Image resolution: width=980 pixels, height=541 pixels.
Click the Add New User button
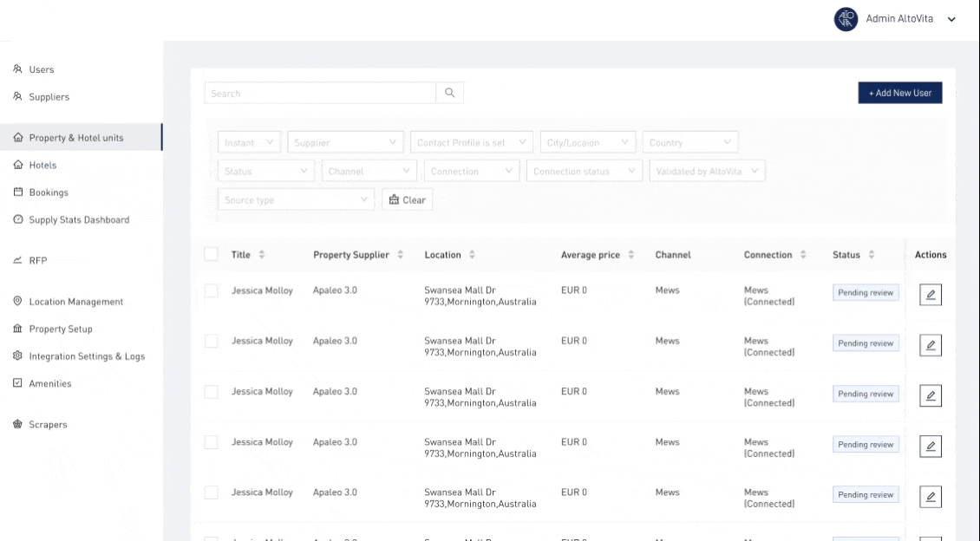899,93
